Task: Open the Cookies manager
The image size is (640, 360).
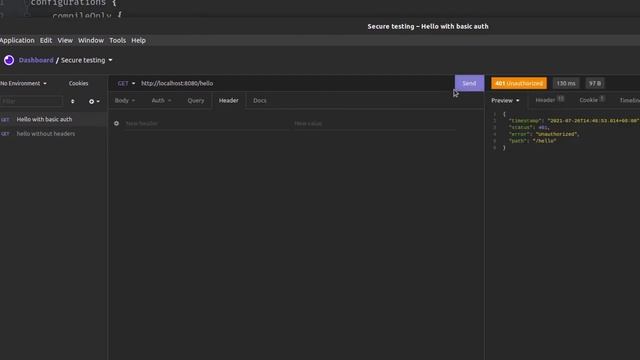Action: [78, 83]
